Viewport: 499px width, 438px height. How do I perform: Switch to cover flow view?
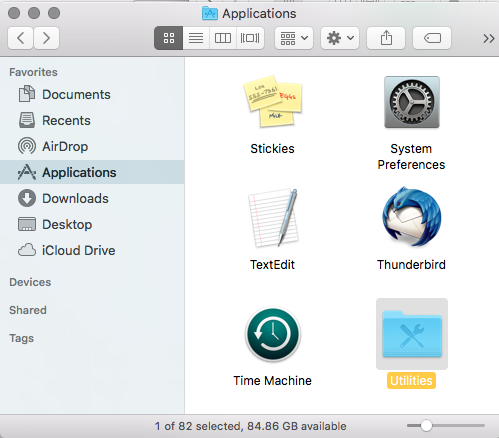pos(250,38)
